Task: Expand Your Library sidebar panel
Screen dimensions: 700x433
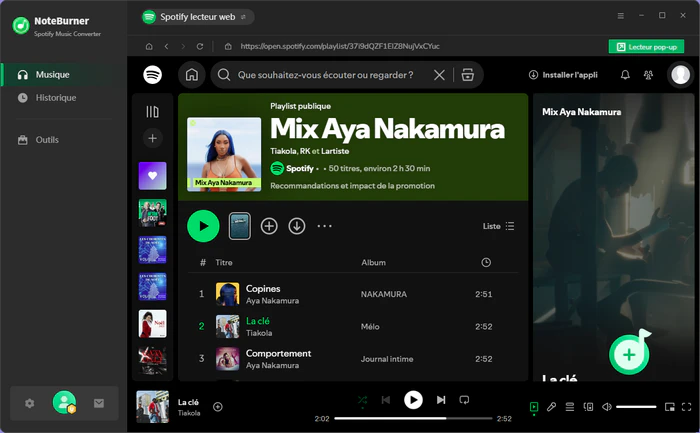Action: point(152,112)
